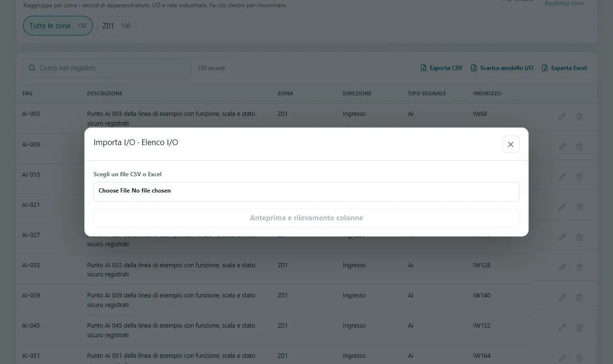Select the Z01 zone chip

(x=116, y=26)
